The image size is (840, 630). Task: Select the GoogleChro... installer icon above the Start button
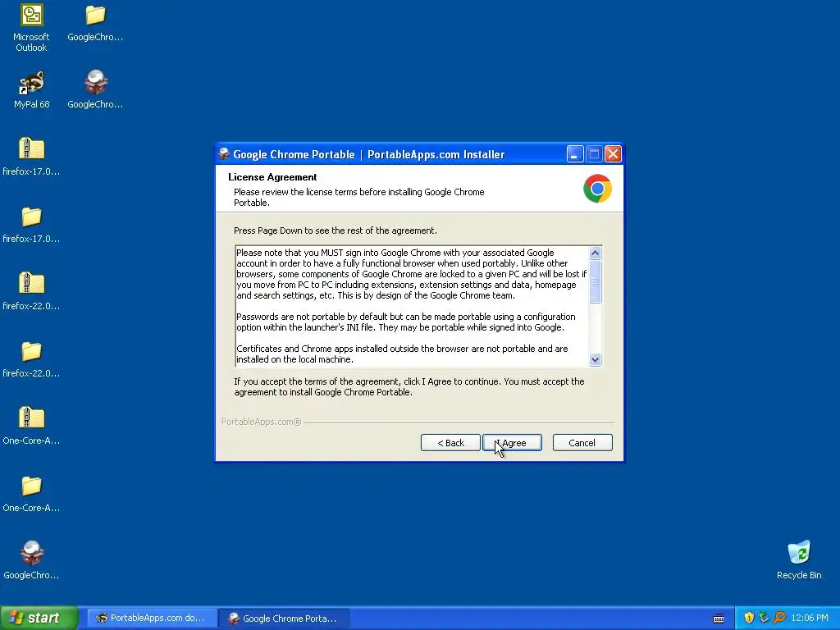pos(31,559)
